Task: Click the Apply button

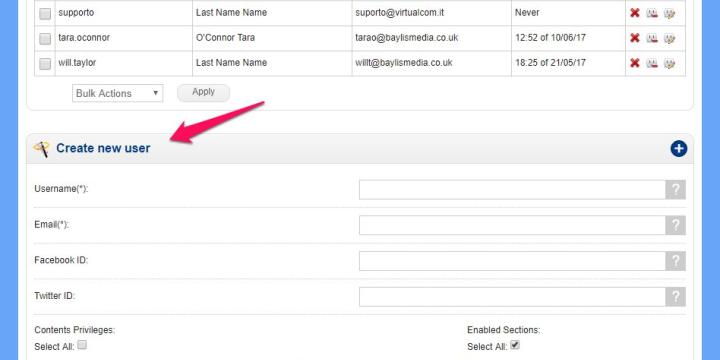Action: click(203, 92)
